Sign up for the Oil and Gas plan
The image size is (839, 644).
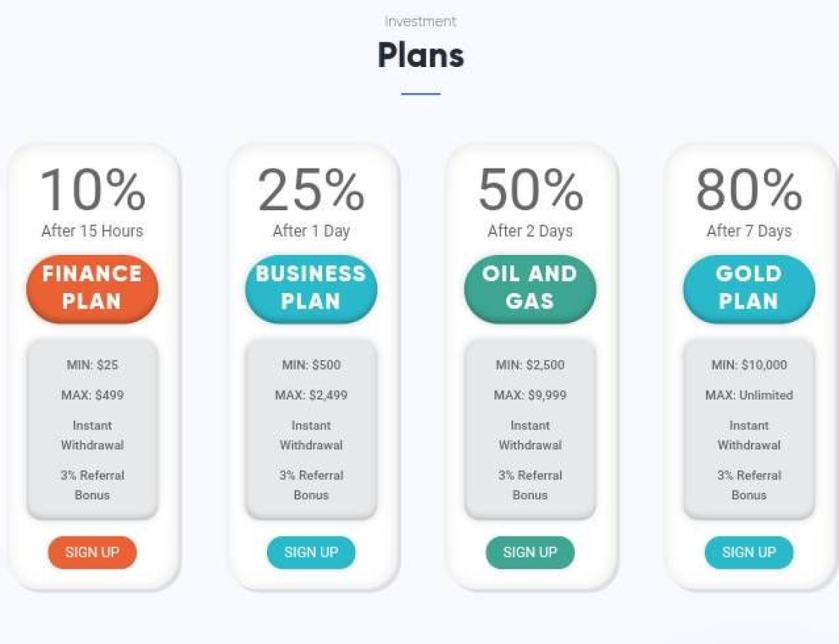[530, 552]
